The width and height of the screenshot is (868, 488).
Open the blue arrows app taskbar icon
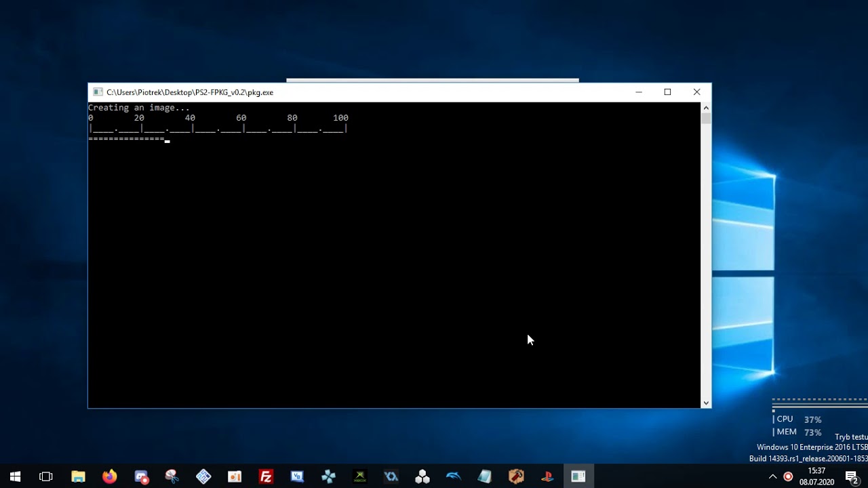(391, 476)
